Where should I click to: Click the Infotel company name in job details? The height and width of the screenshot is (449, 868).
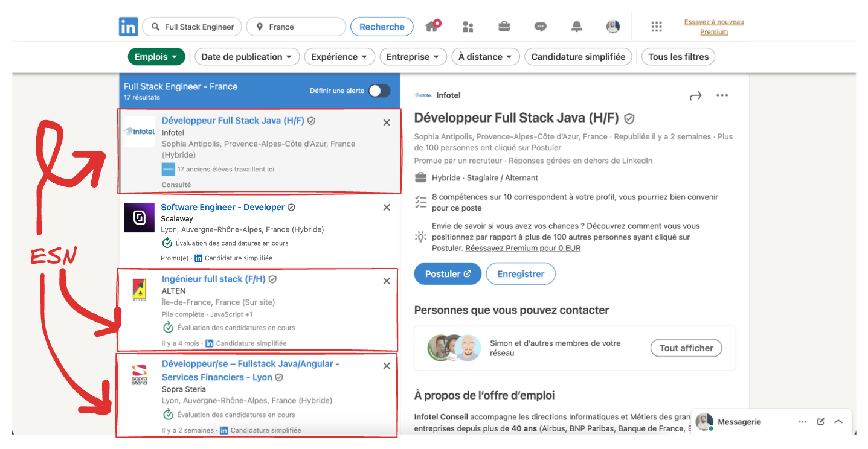tap(448, 95)
